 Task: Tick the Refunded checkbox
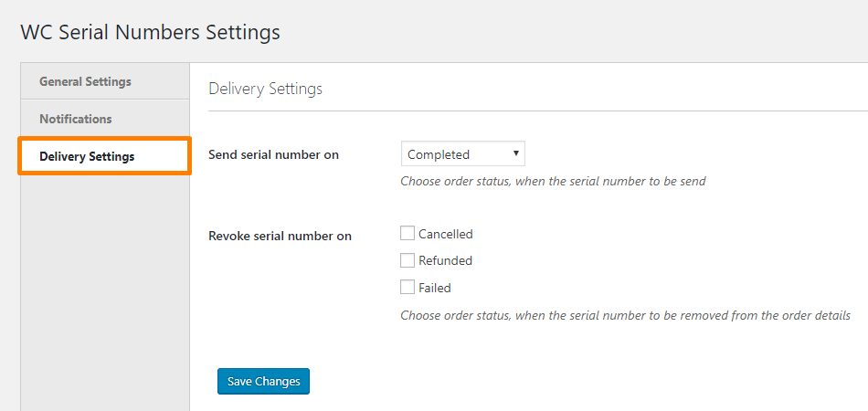[408, 260]
